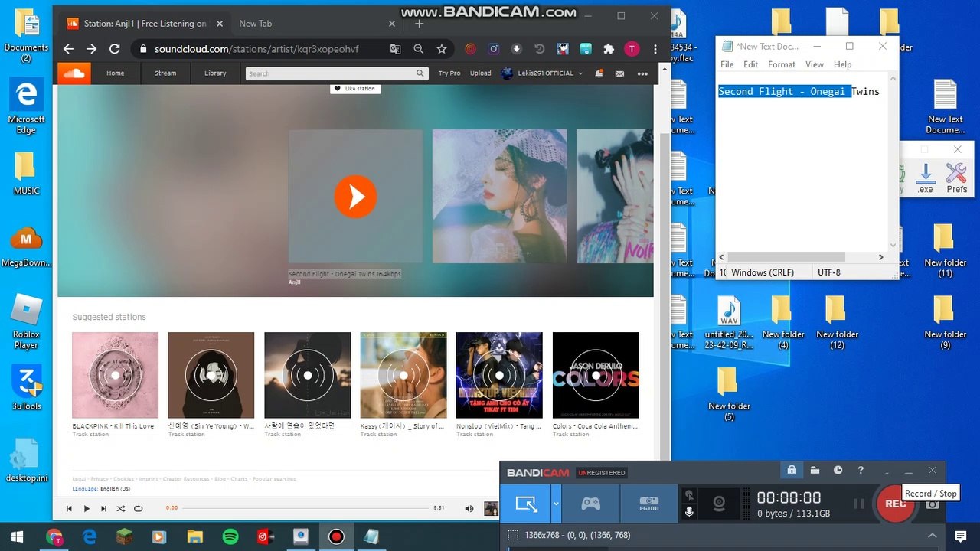
Task: Click the SoundCloud logo
Action: (73, 73)
